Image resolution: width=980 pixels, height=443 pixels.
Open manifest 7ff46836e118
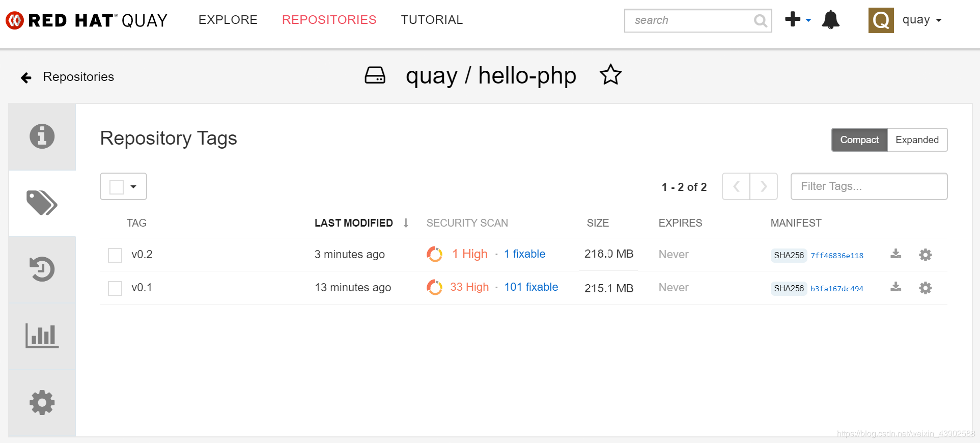837,256
